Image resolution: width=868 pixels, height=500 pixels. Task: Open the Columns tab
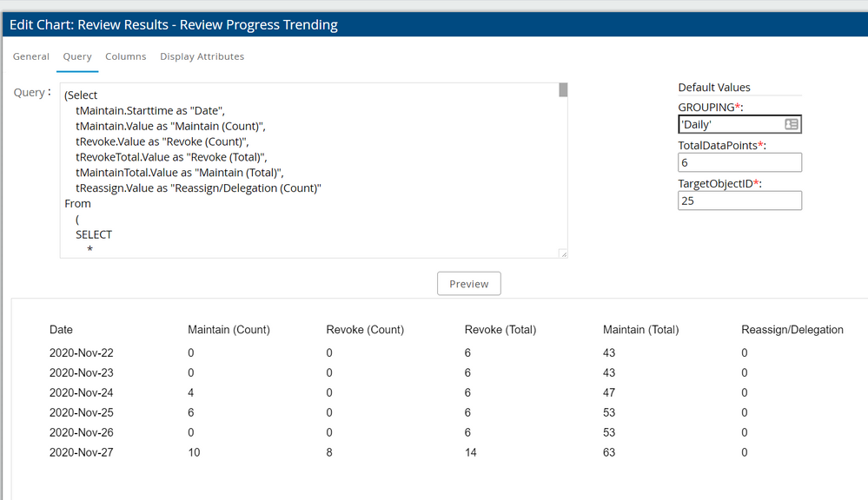tap(125, 56)
